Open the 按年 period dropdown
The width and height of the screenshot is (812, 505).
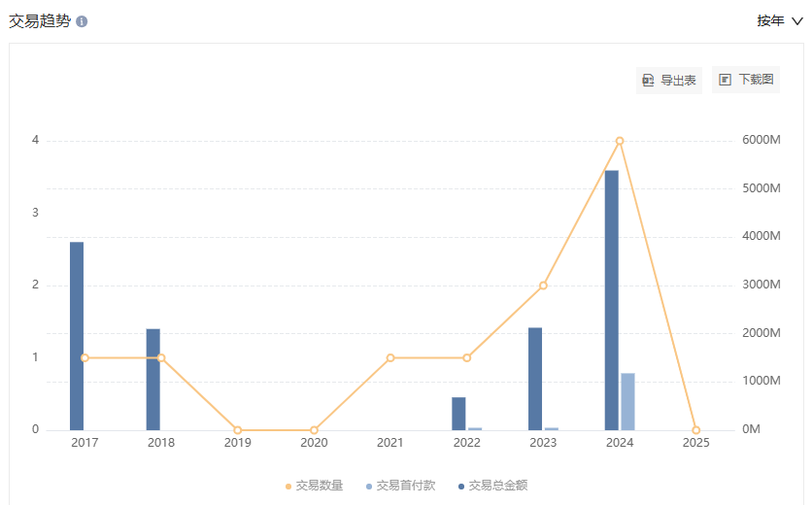779,20
